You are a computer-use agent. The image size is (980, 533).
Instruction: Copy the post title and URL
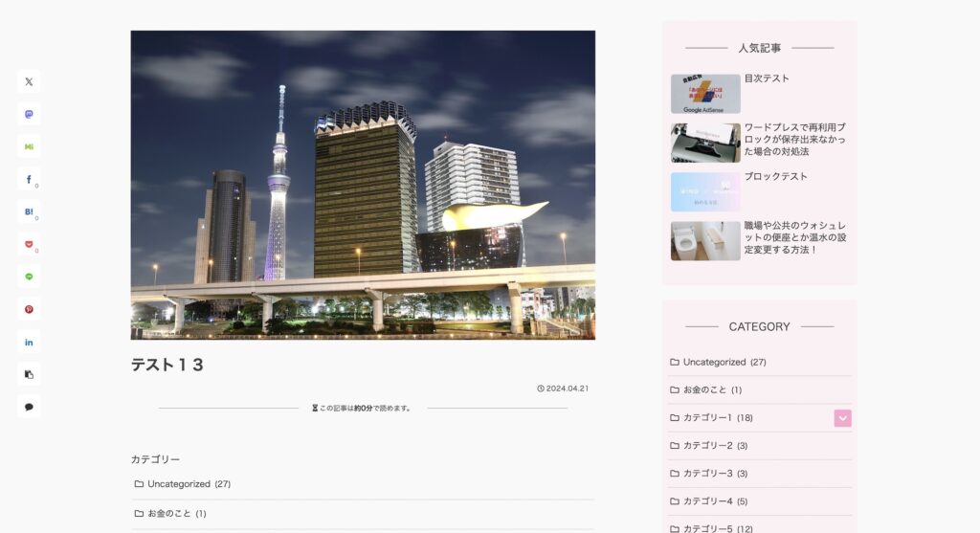coord(29,374)
